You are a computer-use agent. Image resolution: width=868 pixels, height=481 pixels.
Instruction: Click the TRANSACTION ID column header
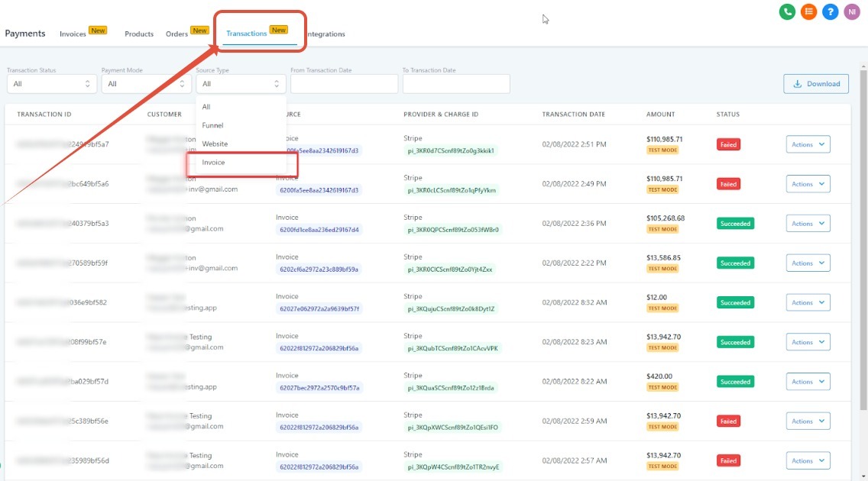pos(44,115)
